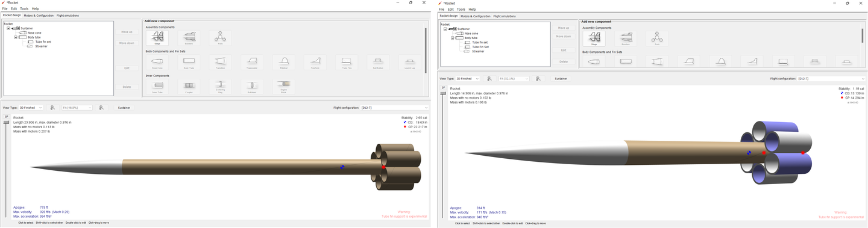Add Trapezoidal fin set in left window
The height and width of the screenshot is (228, 868).
(252, 62)
